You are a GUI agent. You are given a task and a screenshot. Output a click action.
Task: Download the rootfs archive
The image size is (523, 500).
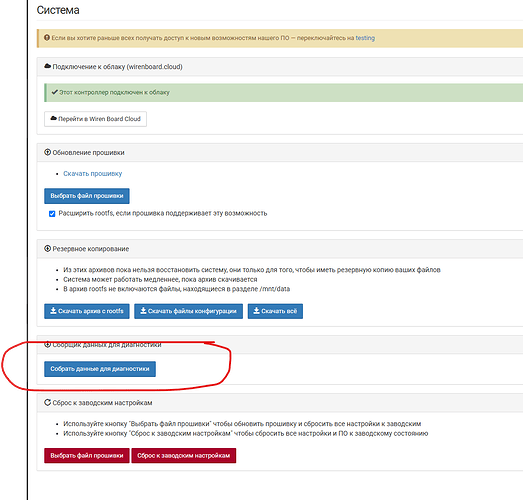87,311
